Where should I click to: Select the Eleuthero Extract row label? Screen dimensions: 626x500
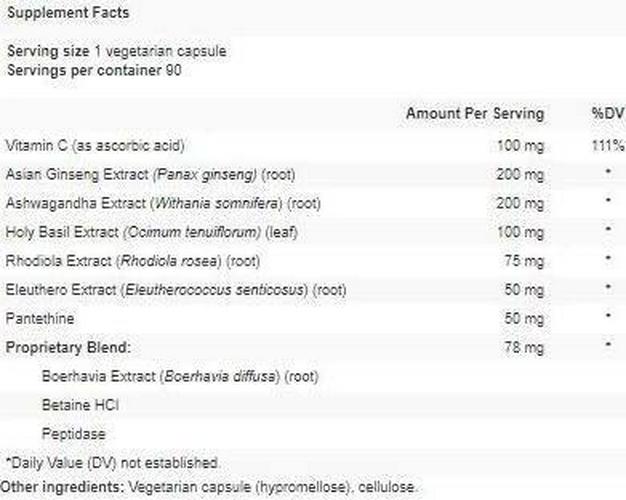click(x=175, y=290)
